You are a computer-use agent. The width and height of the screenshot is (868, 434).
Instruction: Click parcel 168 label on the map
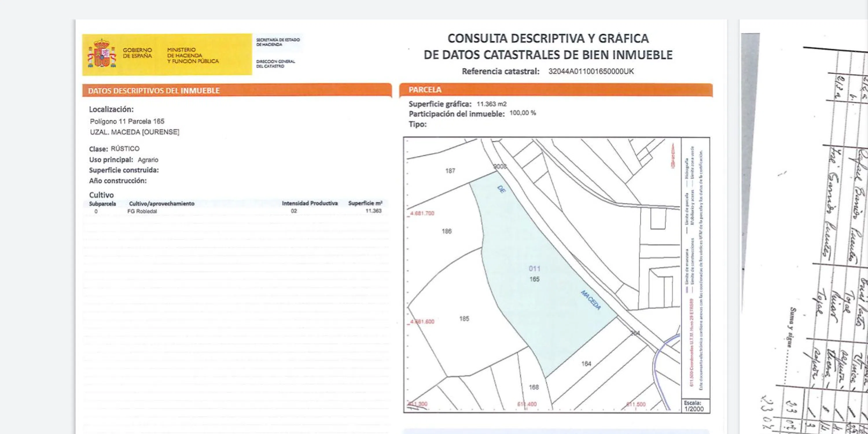point(534,387)
